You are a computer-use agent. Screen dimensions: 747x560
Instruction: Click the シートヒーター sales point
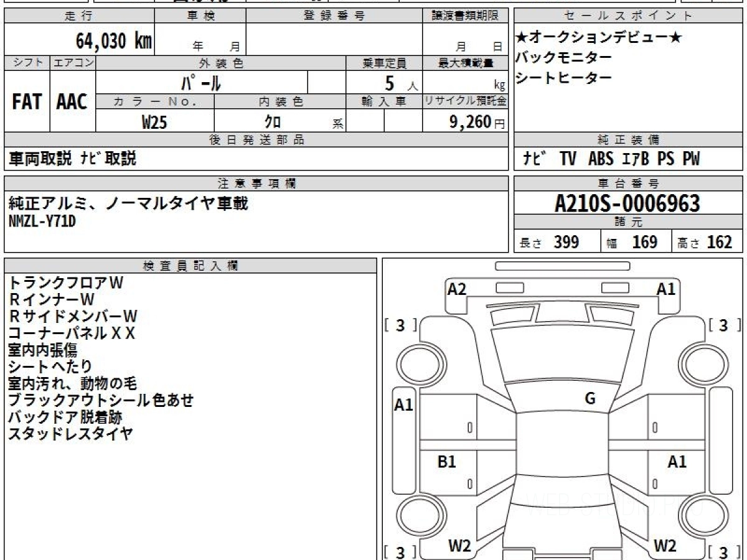pyautogui.click(x=563, y=78)
